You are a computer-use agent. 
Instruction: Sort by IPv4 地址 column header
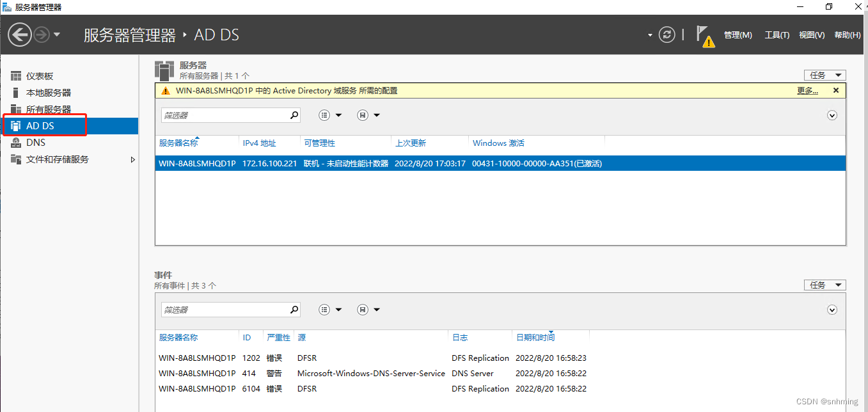pos(259,143)
